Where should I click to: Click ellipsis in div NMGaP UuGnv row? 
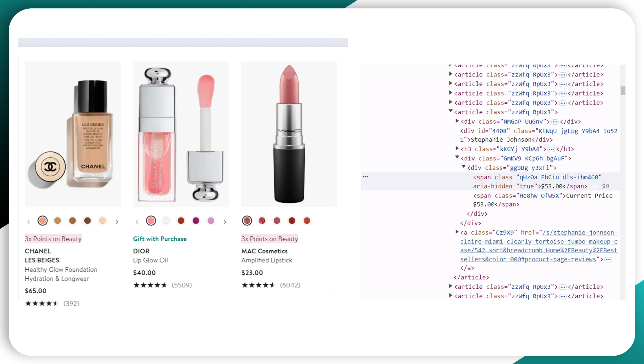(x=555, y=122)
